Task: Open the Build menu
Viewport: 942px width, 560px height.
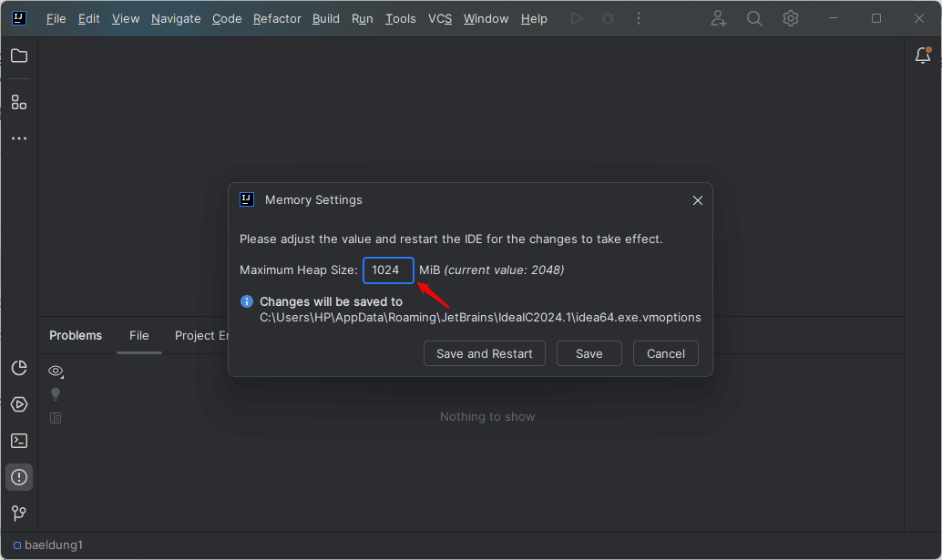Action: [x=326, y=18]
